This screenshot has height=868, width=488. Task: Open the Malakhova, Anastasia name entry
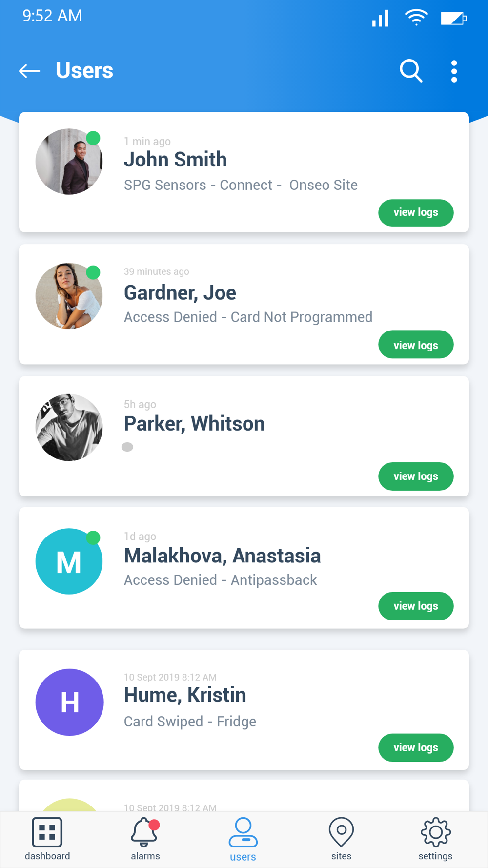[222, 556]
